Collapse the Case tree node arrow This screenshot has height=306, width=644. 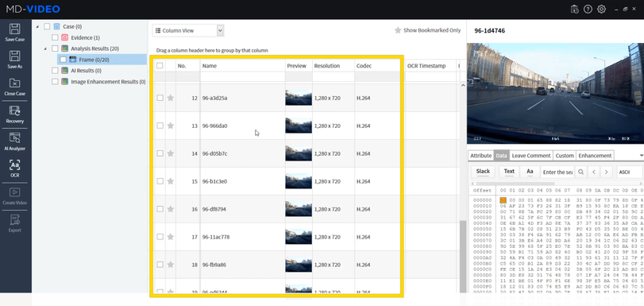coord(38,27)
